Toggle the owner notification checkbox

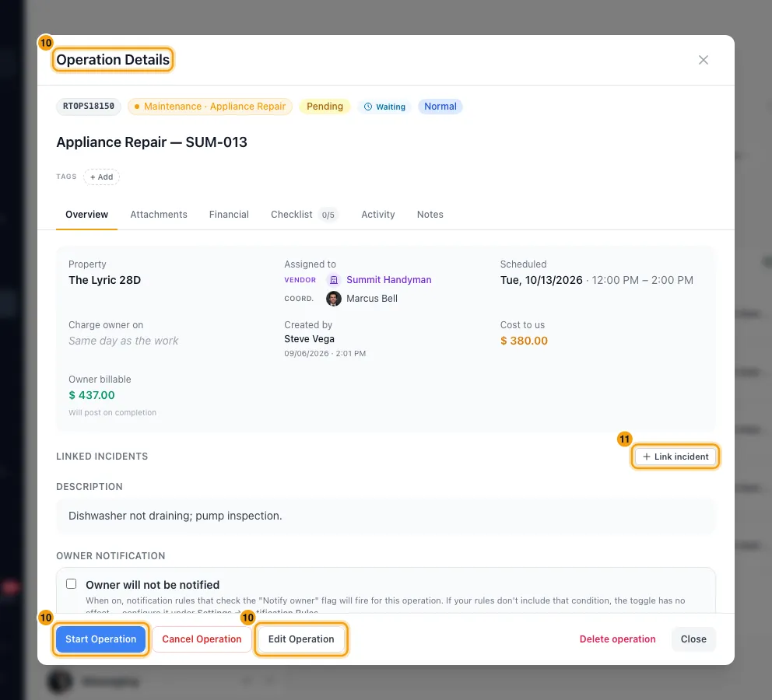click(x=72, y=584)
